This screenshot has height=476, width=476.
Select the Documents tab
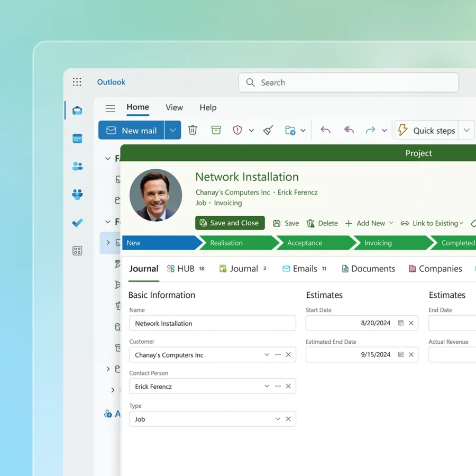click(369, 269)
